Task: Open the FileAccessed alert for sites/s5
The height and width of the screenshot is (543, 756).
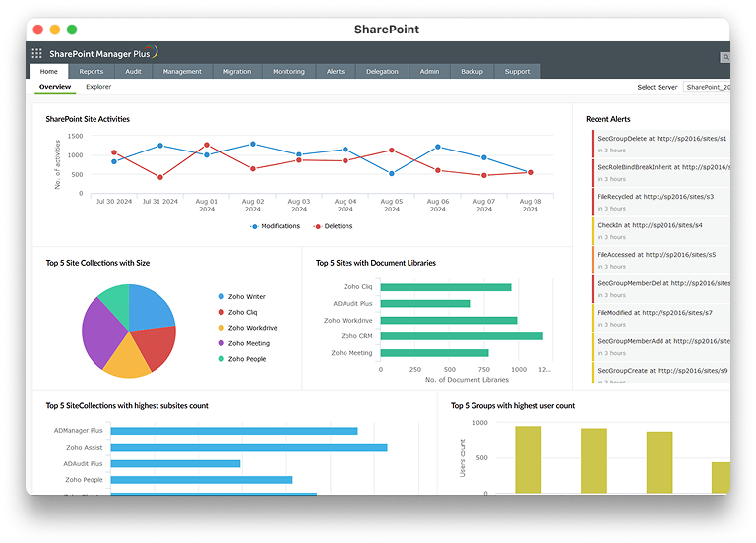Action: click(x=661, y=260)
